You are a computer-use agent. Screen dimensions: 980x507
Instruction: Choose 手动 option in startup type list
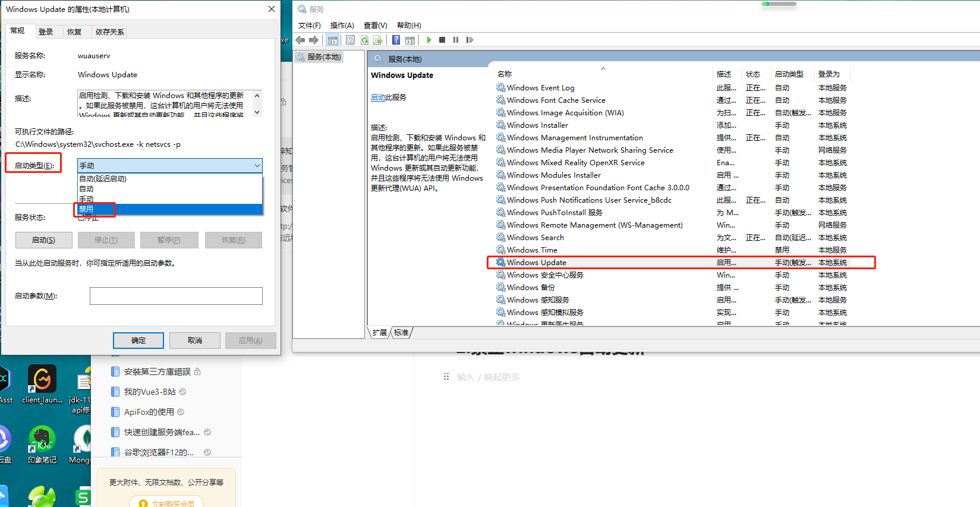coord(170,199)
